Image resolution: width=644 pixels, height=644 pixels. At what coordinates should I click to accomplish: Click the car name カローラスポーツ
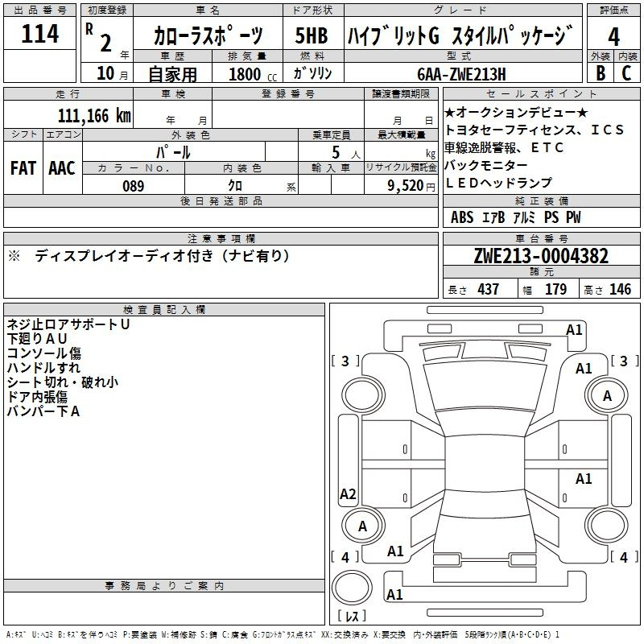[208, 36]
